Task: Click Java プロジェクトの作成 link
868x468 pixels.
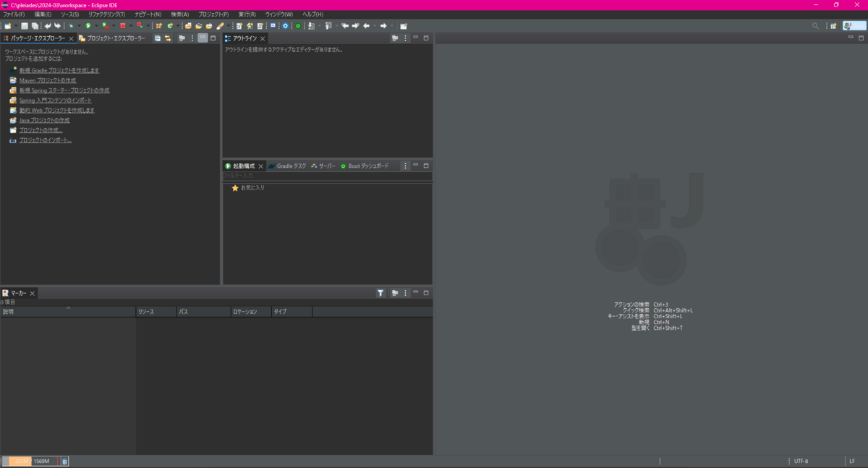Action: pyautogui.click(x=45, y=120)
